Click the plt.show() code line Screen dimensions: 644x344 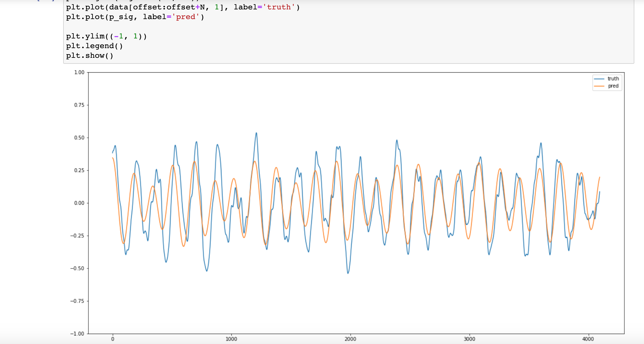click(90, 56)
